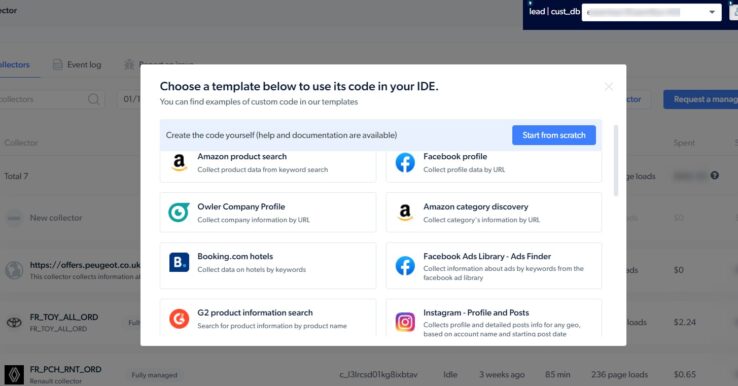Click the Facebook logo on Ads Library card
The image size is (738, 386).
click(405, 266)
